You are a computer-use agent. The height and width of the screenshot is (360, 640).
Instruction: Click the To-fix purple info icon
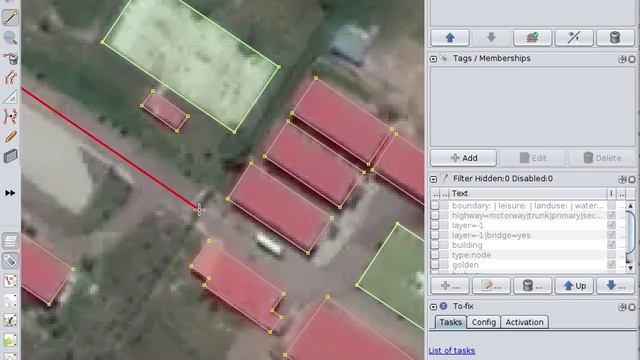point(444,306)
